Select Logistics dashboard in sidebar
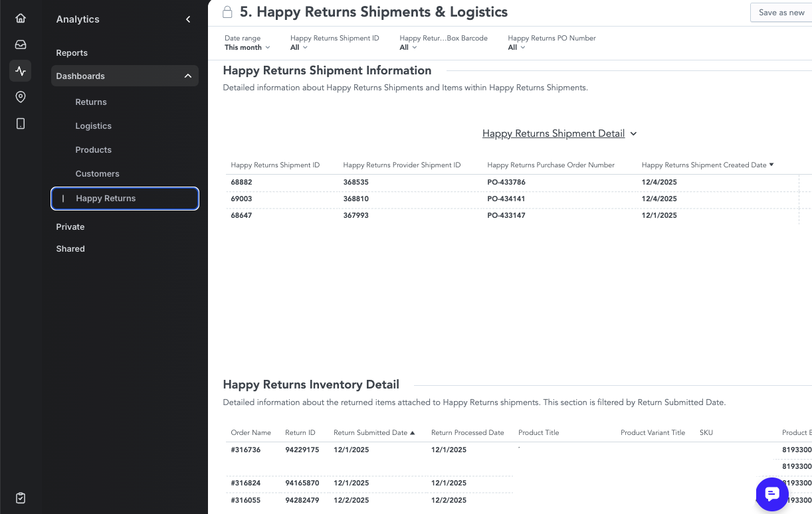This screenshot has height=514, width=812. point(94,126)
